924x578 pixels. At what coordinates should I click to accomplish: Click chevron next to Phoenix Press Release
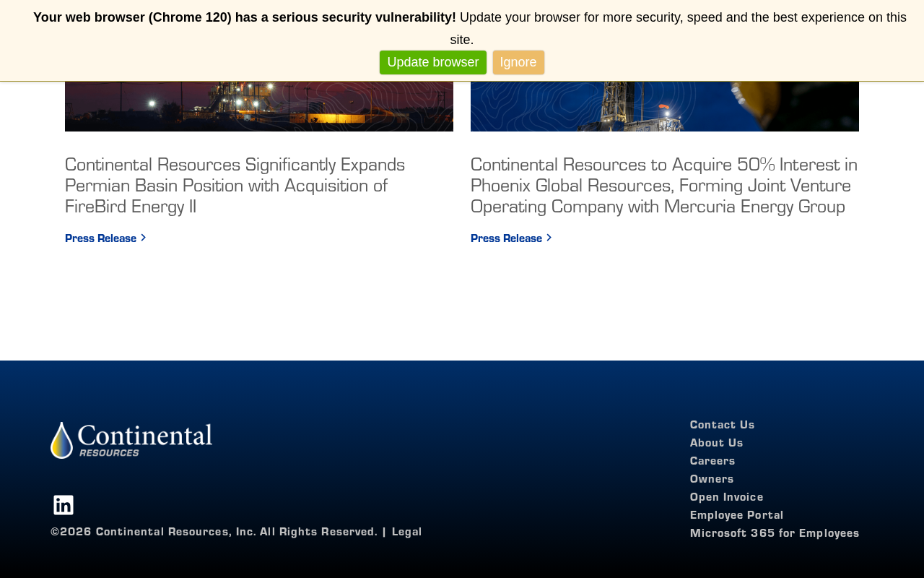(x=549, y=238)
